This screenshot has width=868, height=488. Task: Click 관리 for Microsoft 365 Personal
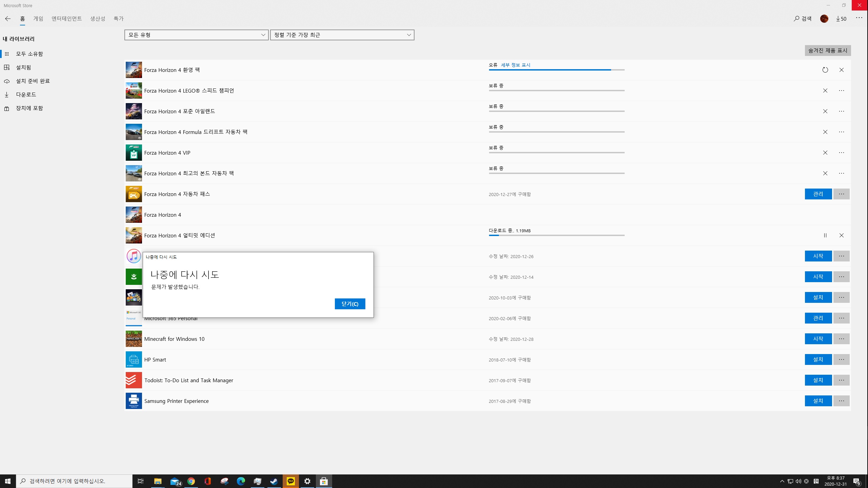tap(818, 318)
